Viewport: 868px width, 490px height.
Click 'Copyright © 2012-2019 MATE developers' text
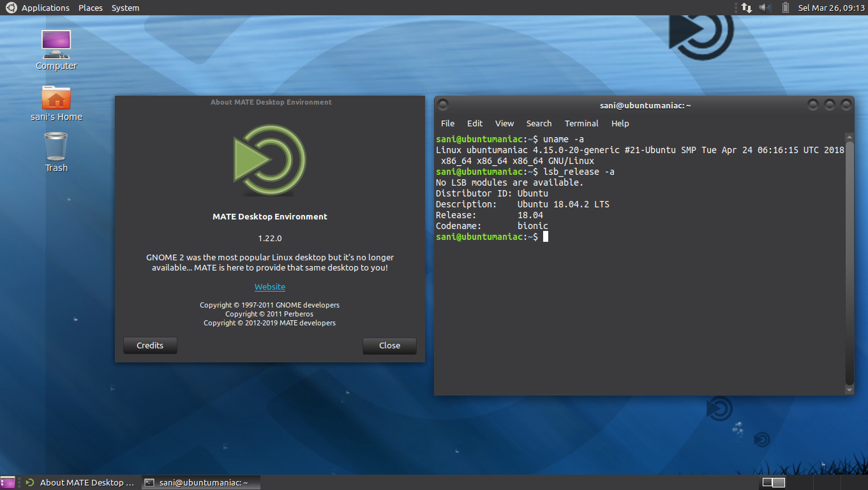tap(269, 323)
